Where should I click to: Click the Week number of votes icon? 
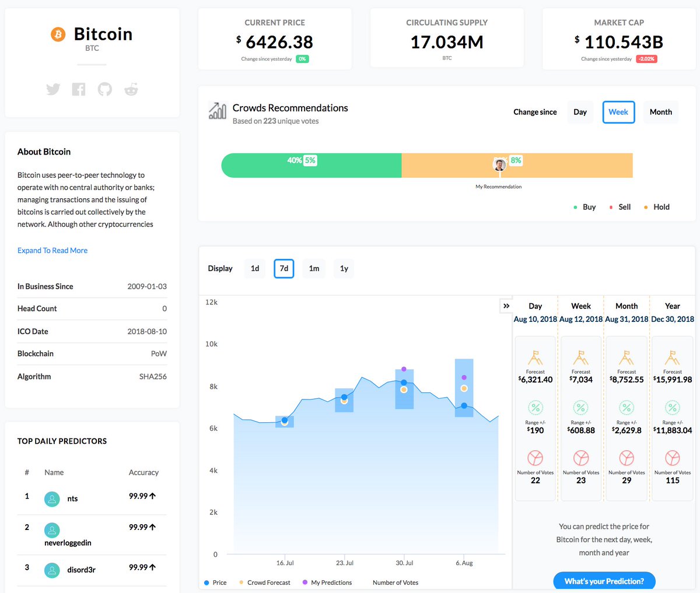click(x=581, y=458)
